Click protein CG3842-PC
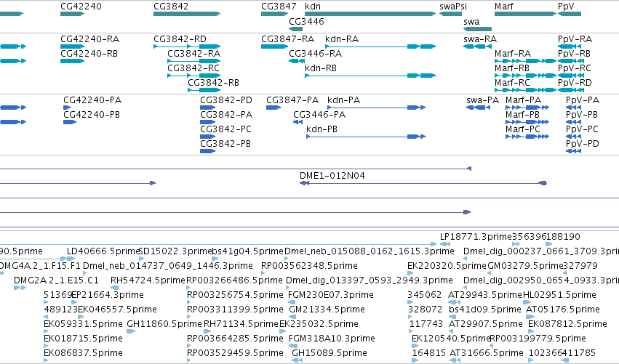 (x=207, y=137)
